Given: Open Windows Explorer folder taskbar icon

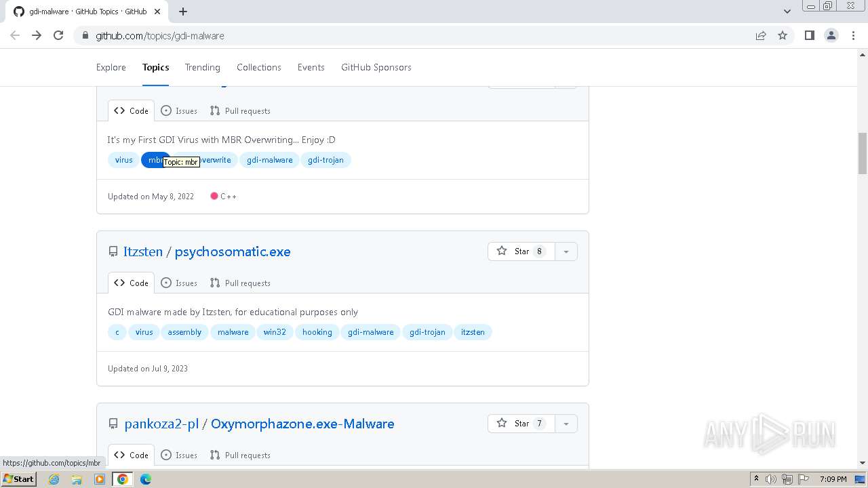Looking at the screenshot, I should [77, 479].
